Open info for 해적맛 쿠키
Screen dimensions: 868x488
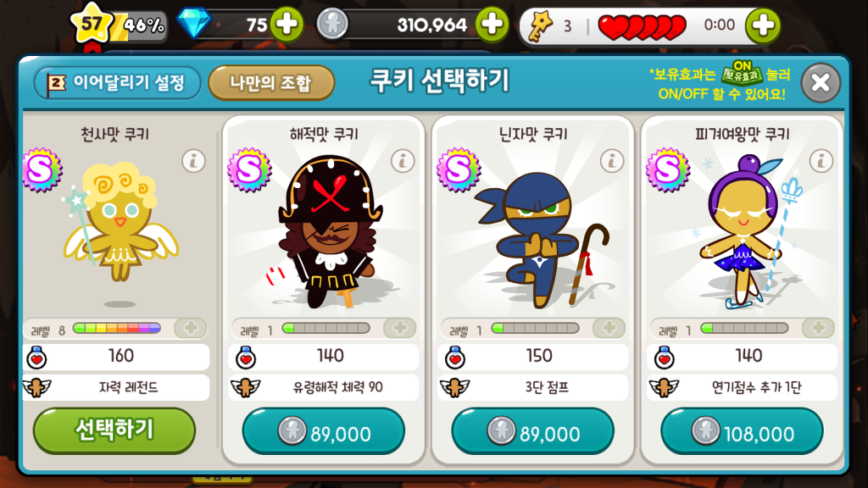click(x=403, y=161)
